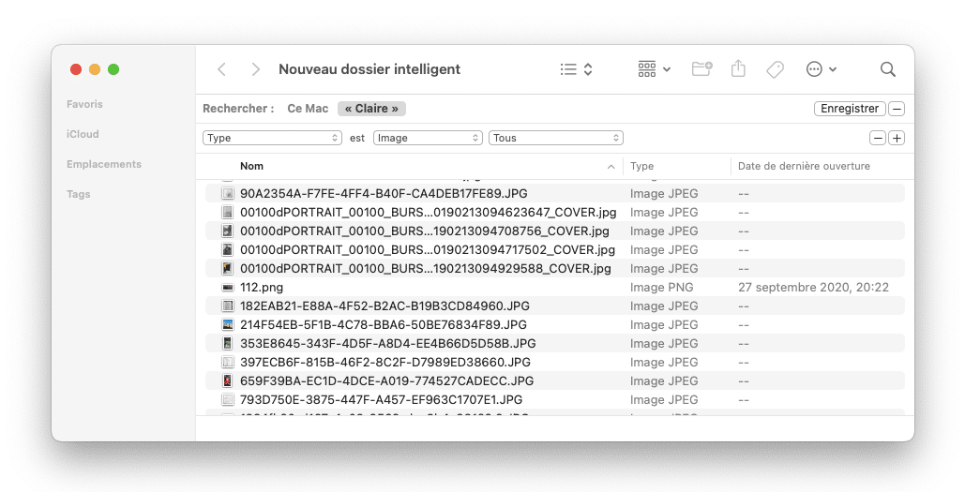Click the new folder icon
Screen dimensions: 980x492
click(x=701, y=69)
